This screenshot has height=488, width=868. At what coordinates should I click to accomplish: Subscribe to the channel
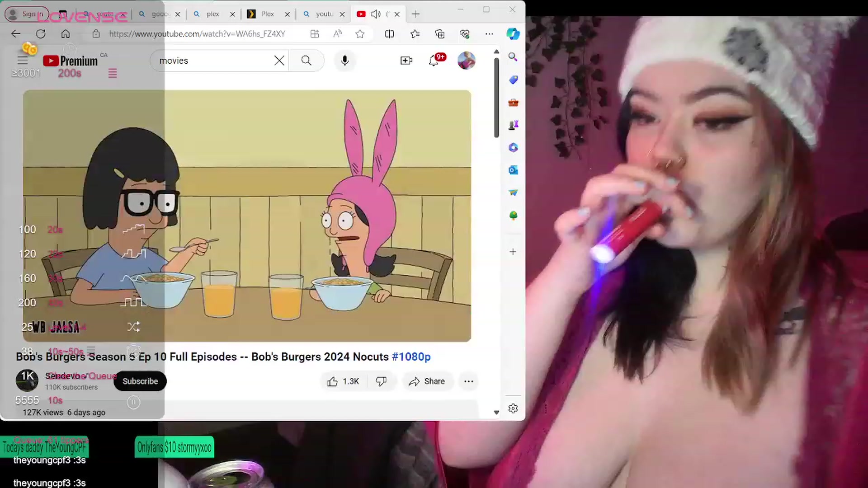[140, 381]
